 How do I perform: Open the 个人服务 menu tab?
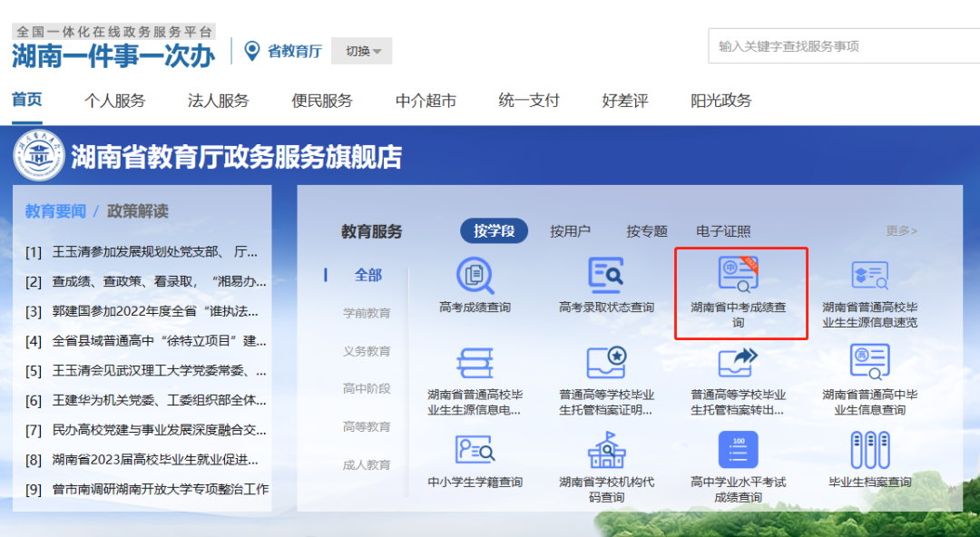coord(114,101)
